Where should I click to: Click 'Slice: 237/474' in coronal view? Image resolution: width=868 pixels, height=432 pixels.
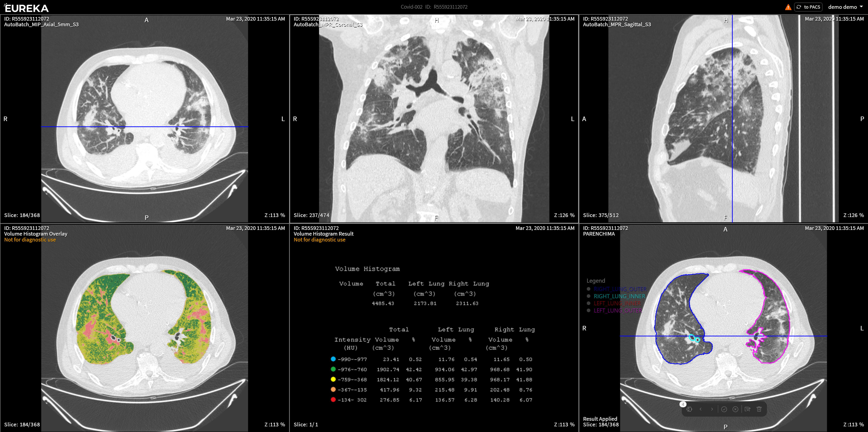click(x=311, y=215)
